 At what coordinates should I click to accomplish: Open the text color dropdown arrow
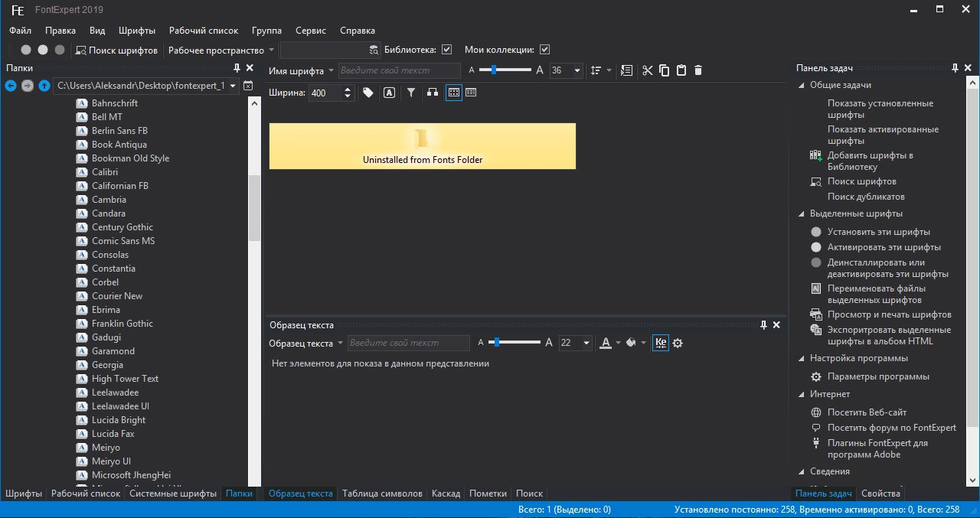(619, 343)
